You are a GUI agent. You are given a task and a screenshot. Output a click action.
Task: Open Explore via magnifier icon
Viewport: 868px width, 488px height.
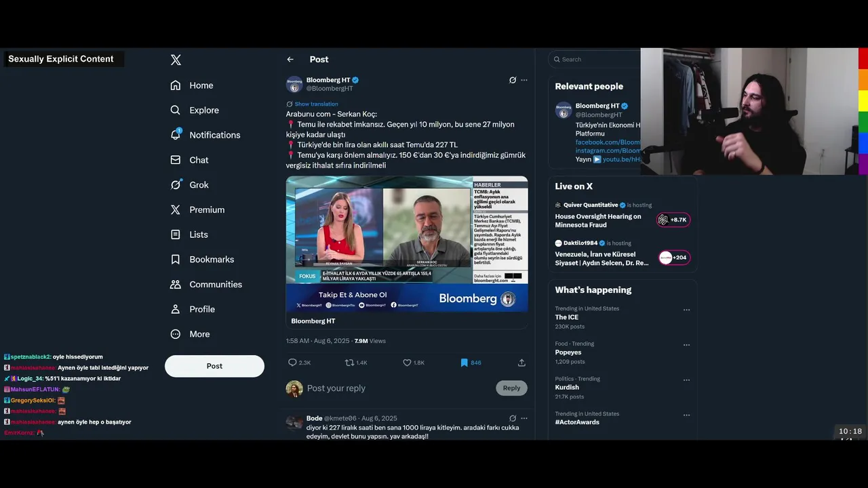pyautogui.click(x=176, y=110)
